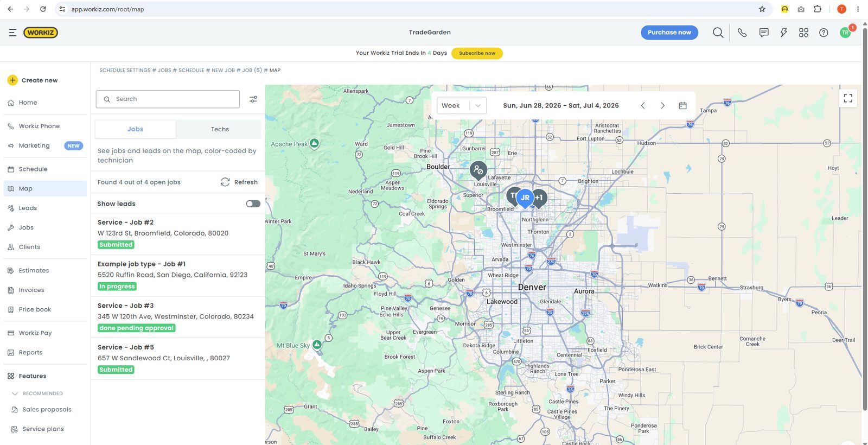Screen dimensions: 868x445
Task: Open the TR user profile avatar
Action: click(x=845, y=33)
